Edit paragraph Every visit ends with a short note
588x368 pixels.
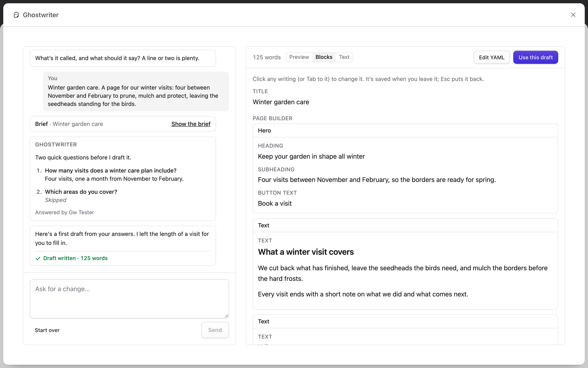coord(363,294)
